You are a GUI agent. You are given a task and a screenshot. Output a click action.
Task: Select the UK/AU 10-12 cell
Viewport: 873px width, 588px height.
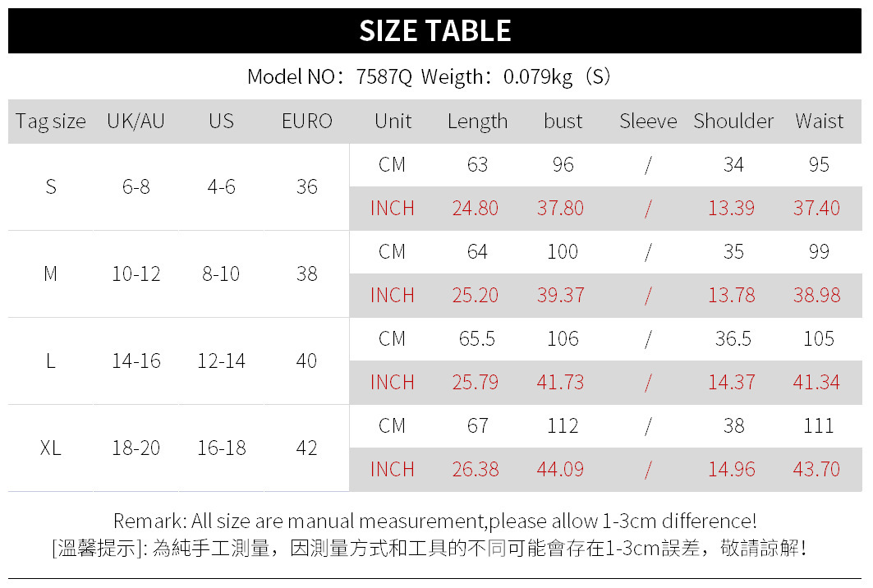coord(136,274)
